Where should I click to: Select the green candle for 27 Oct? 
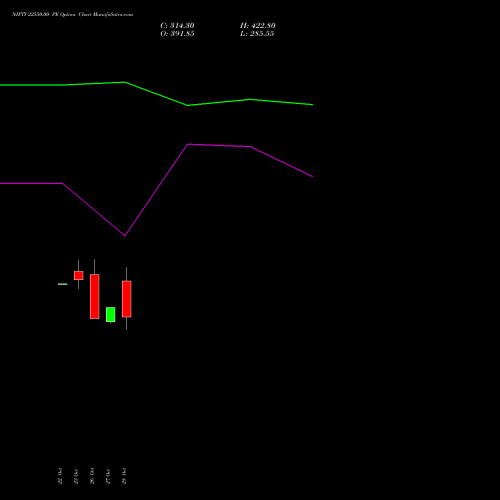click(111, 314)
